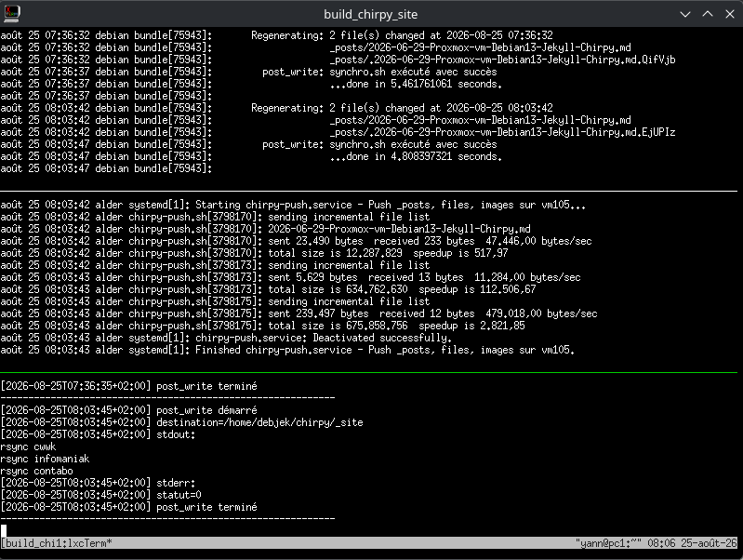Screen dimensions: 743x560
Task: Click "total size is 675.858.756" line
Action: pyautogui.click(x=262, y=326)
